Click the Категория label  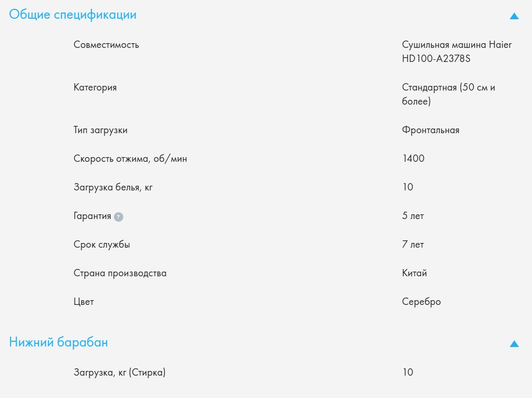click(95, 87)
